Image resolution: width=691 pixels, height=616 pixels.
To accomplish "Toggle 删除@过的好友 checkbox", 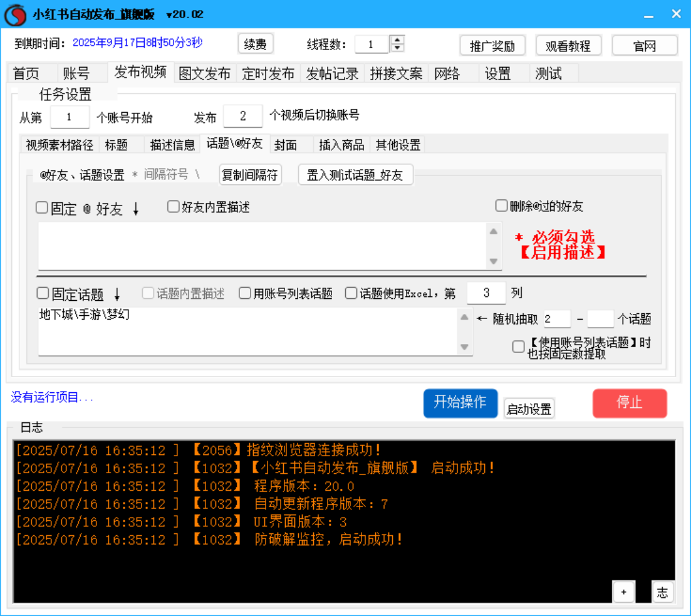I will click(x=502, y=206).
